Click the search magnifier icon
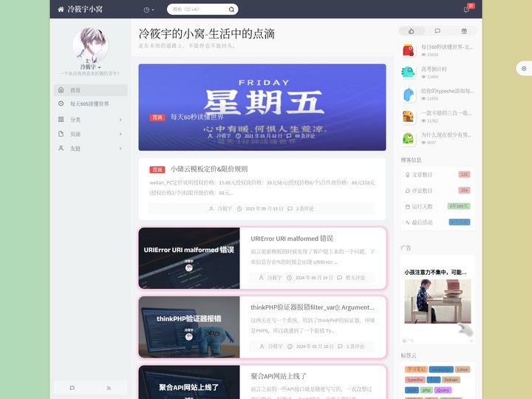Image resolution: width=532 pixels, height=399 pixels. 231,10
